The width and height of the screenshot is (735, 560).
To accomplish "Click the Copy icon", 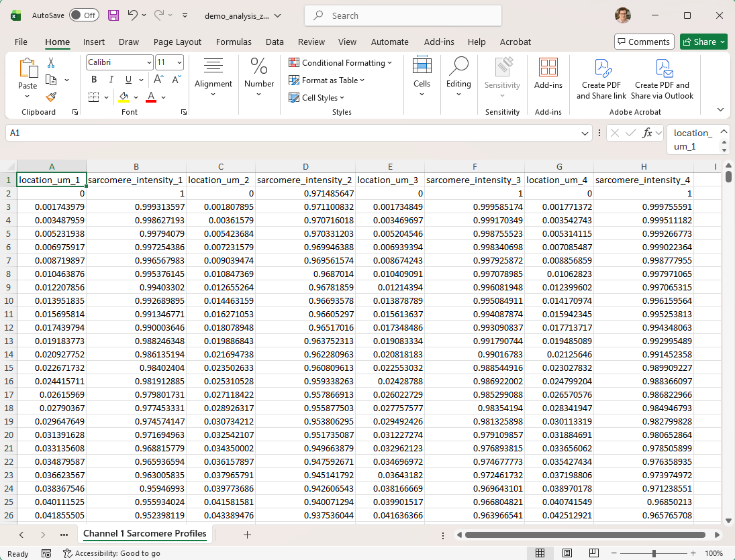I will click(51, 80).
